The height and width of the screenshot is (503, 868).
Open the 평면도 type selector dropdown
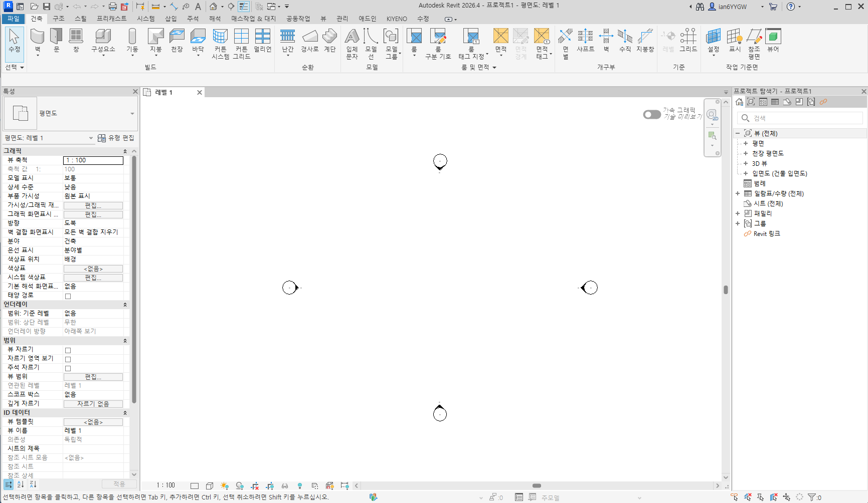132,114
